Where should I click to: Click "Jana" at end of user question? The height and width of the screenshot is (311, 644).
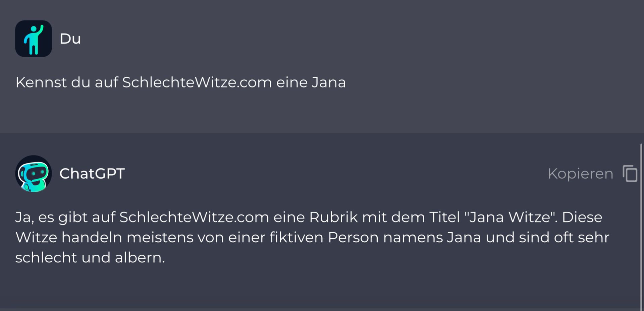point(328,82)
